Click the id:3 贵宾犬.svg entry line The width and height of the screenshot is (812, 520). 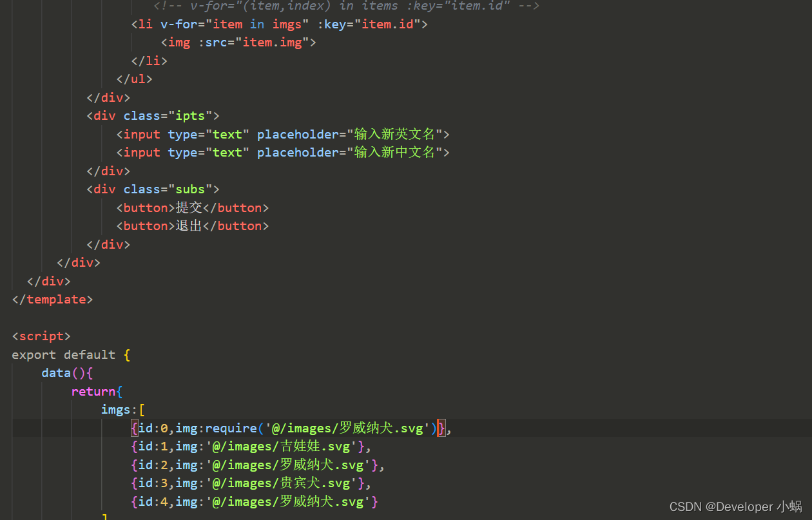[251, 483]
